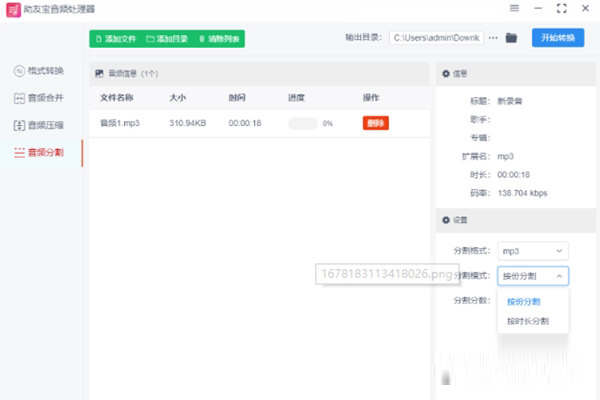This screenshot has height=400, width=600.
Task: Switch to 音频分割 tab
Action: [x=39, y=152]
